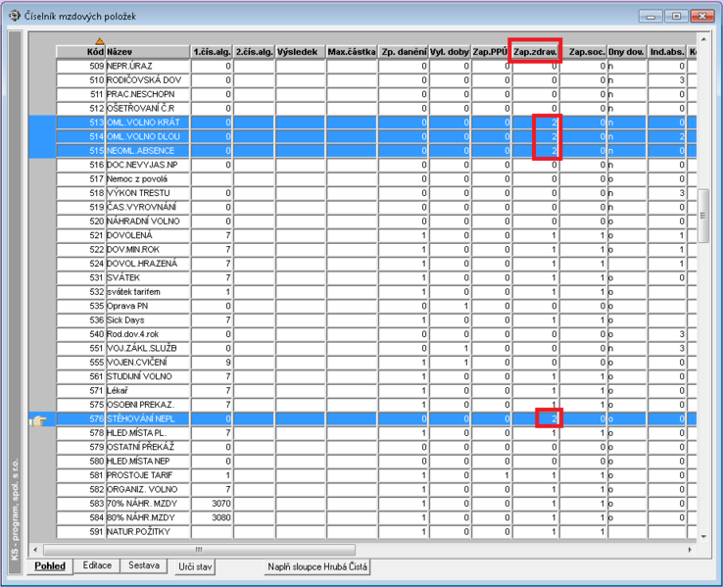Click the 2.čís.alg. column header
The height and width of the screenshot is (588, 724).
coord(254,52)
